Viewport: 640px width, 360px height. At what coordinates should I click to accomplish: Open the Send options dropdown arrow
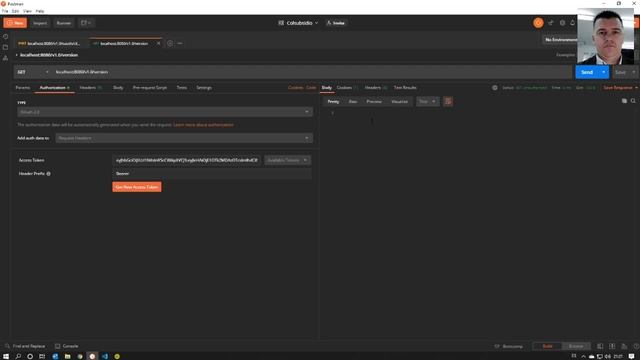click(x=604, y=72)
